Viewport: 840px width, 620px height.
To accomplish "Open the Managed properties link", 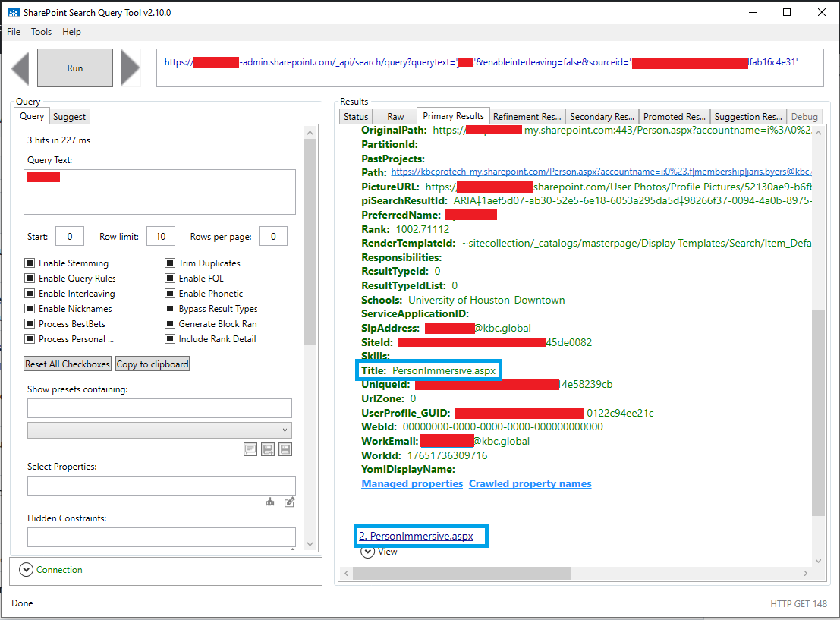I will 412,483.
